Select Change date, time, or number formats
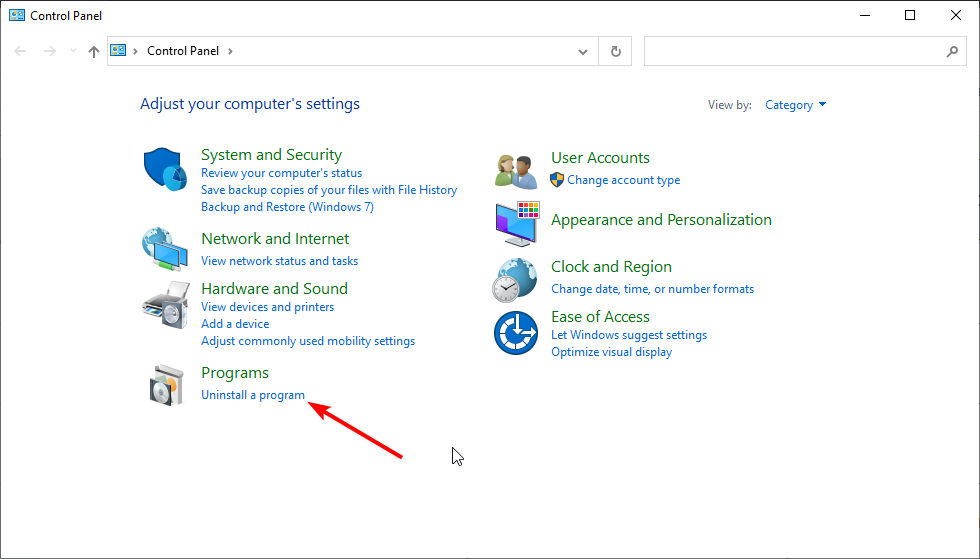980x559 pixels. (x=652, y=289)
